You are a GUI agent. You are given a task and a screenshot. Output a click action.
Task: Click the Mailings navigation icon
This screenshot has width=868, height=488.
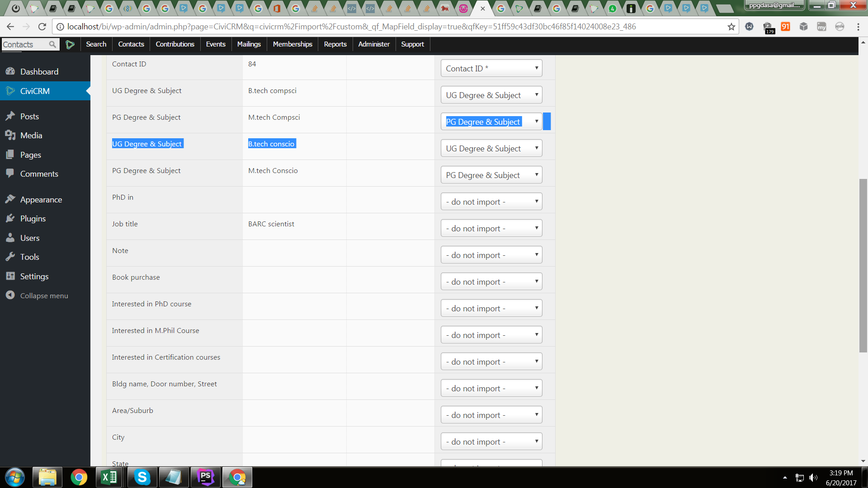(249, 43)
